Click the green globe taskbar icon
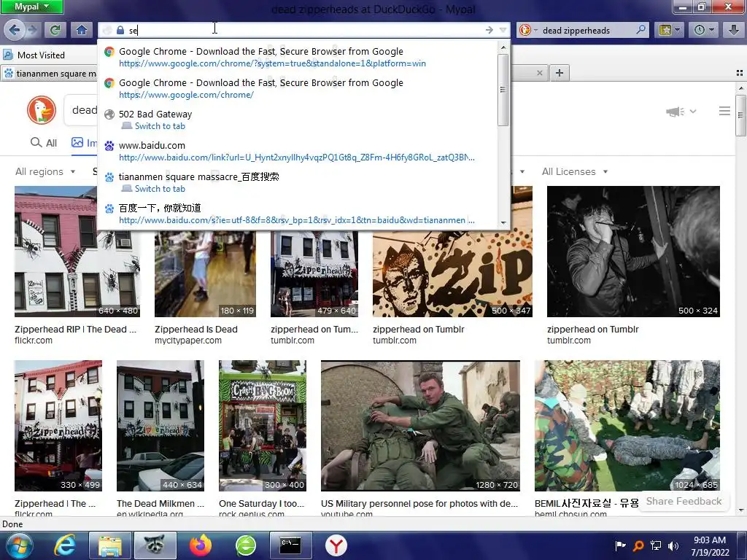Viewport: 747px width, 560px height. coord(246,545)
